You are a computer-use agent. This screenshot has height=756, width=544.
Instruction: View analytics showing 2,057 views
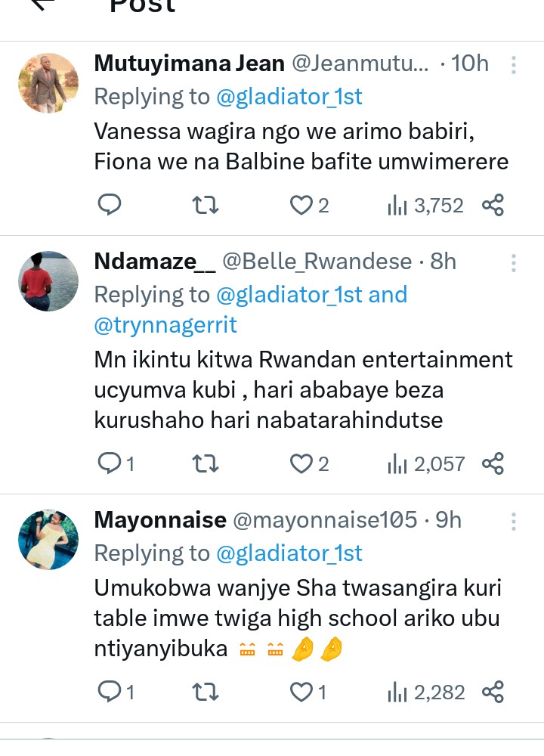425,463
